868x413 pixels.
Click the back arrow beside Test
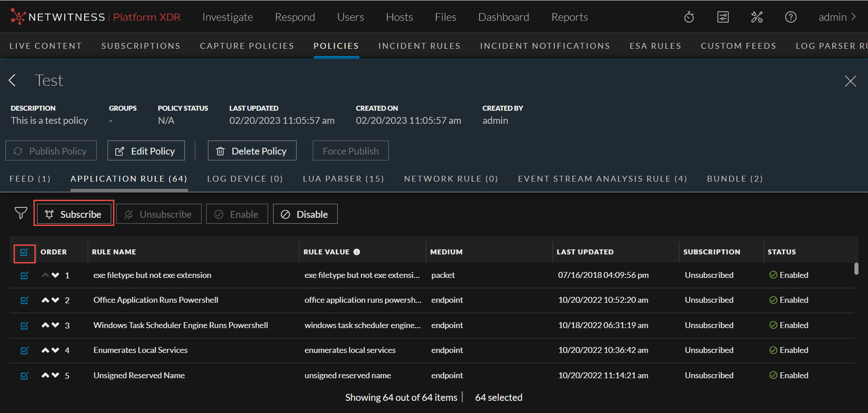[13, 80]
